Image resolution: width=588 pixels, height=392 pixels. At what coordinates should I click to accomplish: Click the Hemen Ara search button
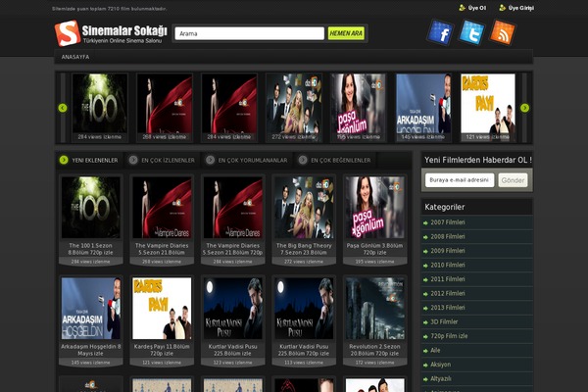click(346, 33)
